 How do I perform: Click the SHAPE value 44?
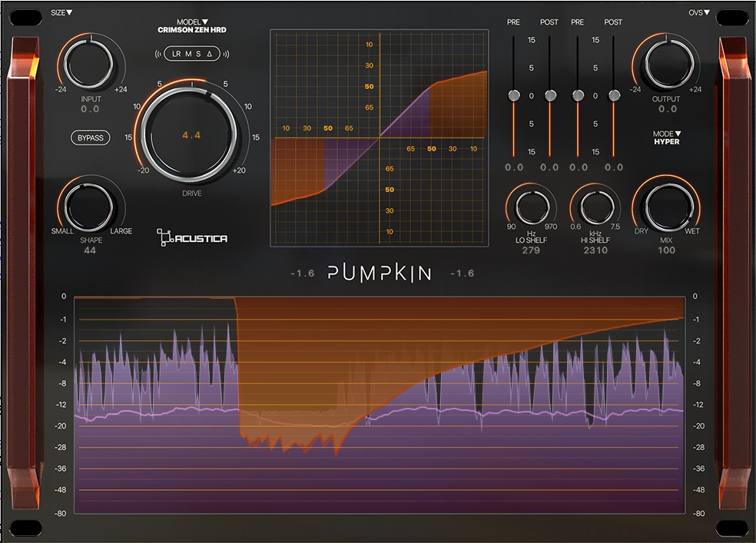[90, 250]
